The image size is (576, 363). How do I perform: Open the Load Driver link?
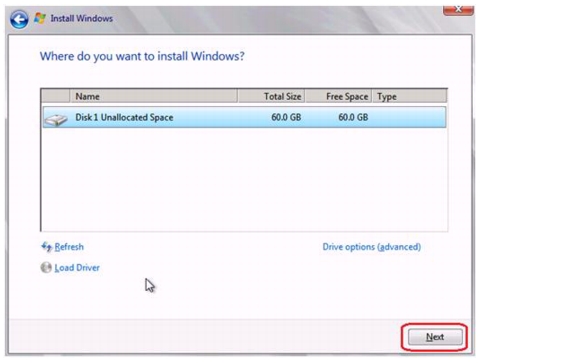click(77, 268)
